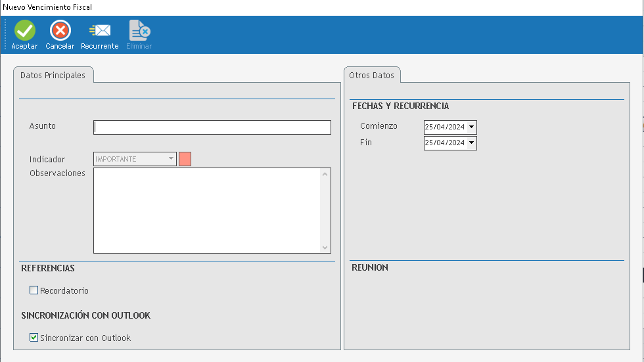Click the toolbar grip handle
This screenshot has width=644, height=362.
coord(5,35)
